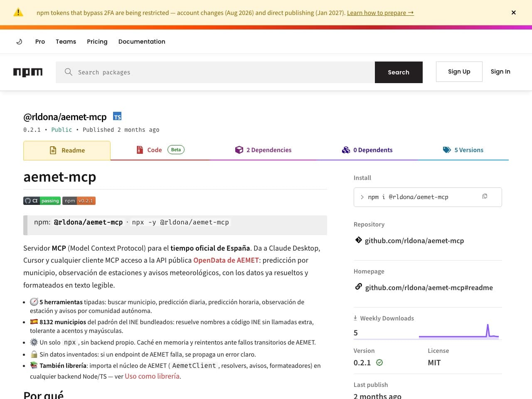Viewport: 532px width, 399px height.
Task: Click the aemet-mcp readme heading
Action: pos(60,177)
